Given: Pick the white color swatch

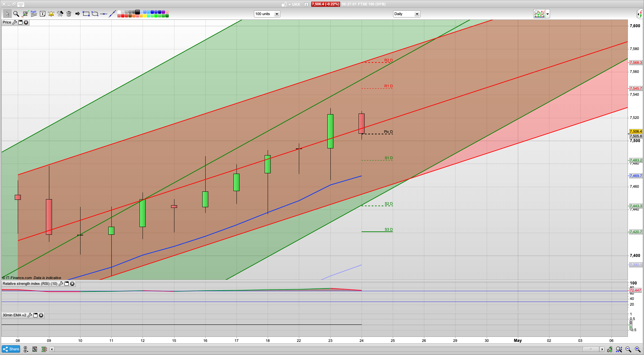Looking at the screenshot, I should pyautogui.click(x=119, y=12).
